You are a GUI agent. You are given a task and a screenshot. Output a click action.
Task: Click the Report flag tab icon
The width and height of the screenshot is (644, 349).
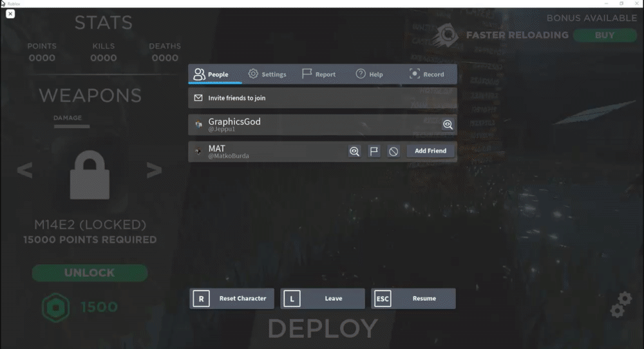click(307, 73)
